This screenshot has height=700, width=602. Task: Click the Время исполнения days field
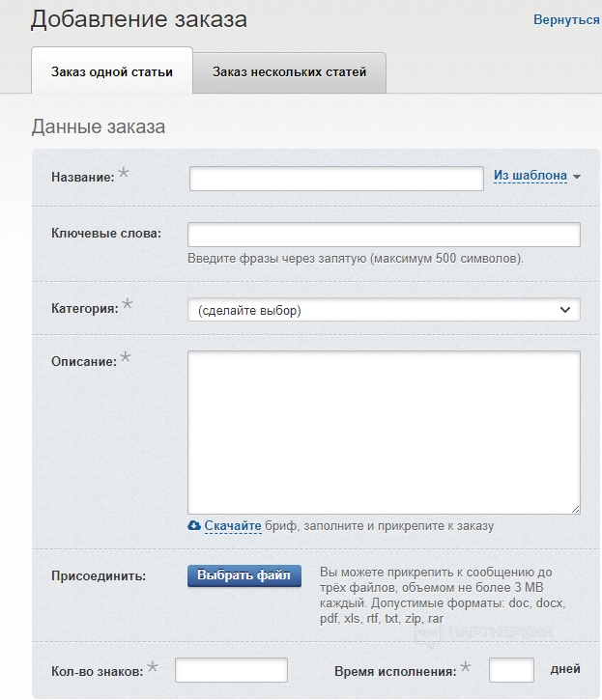511,670
